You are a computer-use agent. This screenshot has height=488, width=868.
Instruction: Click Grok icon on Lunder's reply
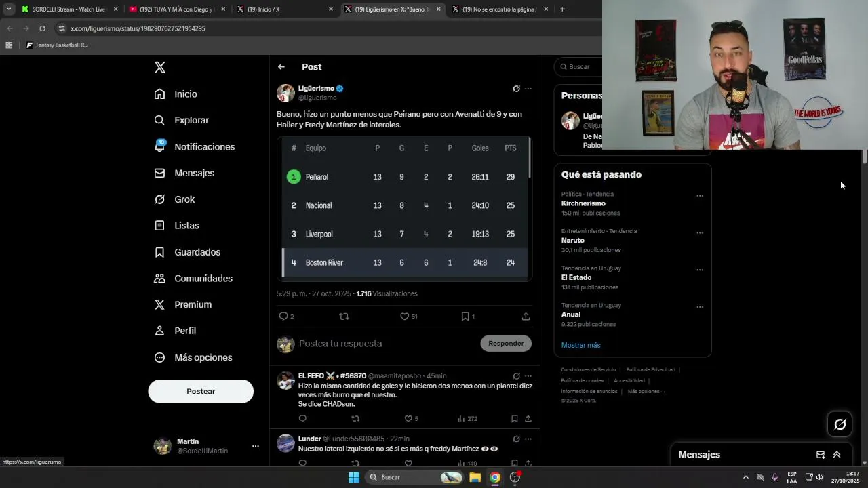coord(516,439)
